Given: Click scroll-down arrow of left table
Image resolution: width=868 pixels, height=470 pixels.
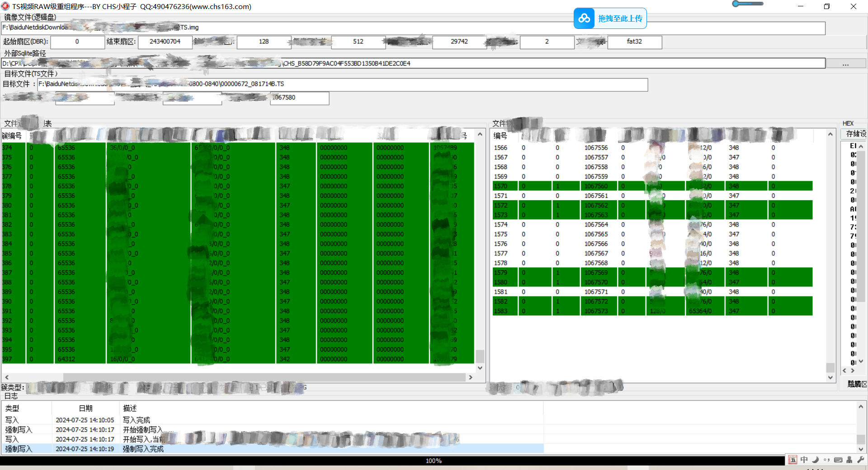Looking at the screenshot, I should (480, 368).
